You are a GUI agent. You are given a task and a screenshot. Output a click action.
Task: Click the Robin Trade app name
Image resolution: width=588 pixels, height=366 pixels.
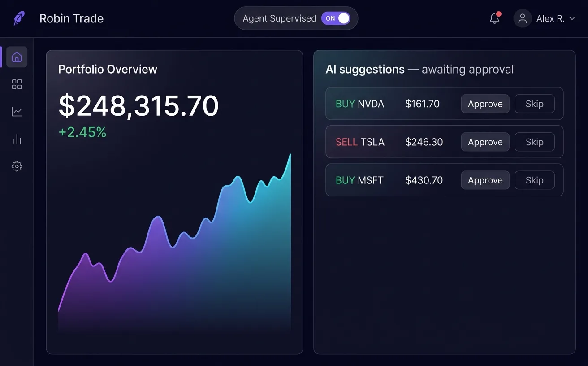(x=71, y=18)
